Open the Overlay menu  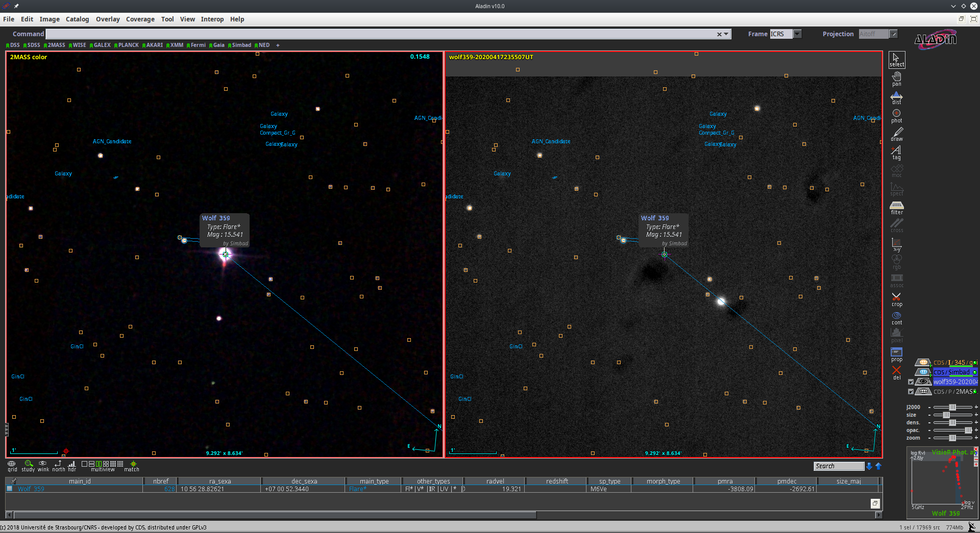(108, 19)
